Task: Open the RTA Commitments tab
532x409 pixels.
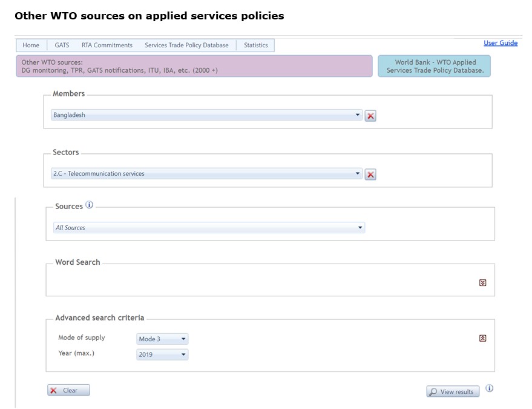Action: (107, 45)
